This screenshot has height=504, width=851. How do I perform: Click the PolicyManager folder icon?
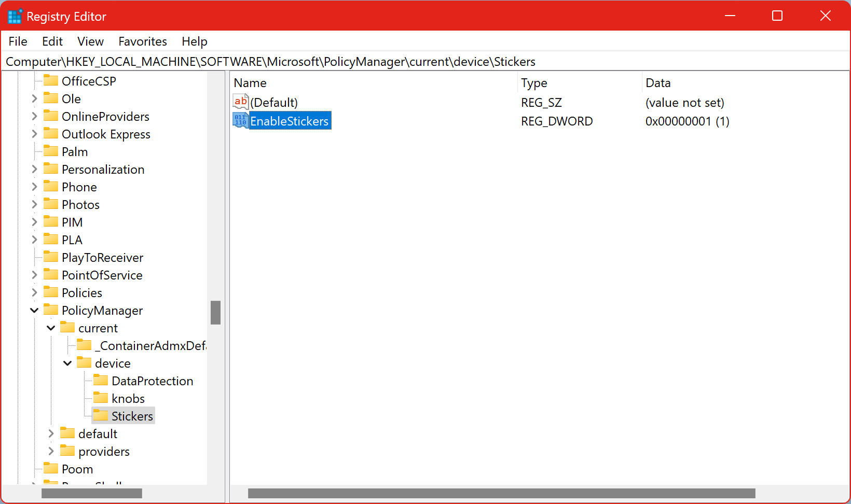[x=51, y=310]
